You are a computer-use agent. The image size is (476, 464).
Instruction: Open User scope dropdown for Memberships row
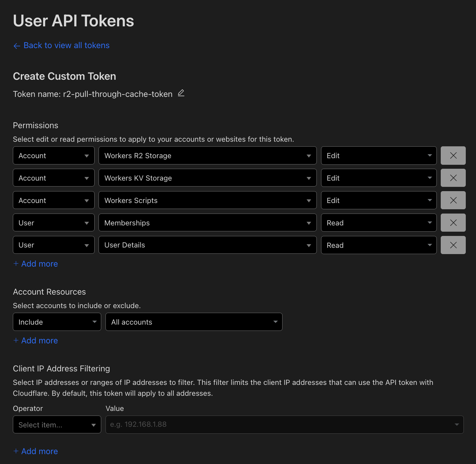click(x=54, y=223)
